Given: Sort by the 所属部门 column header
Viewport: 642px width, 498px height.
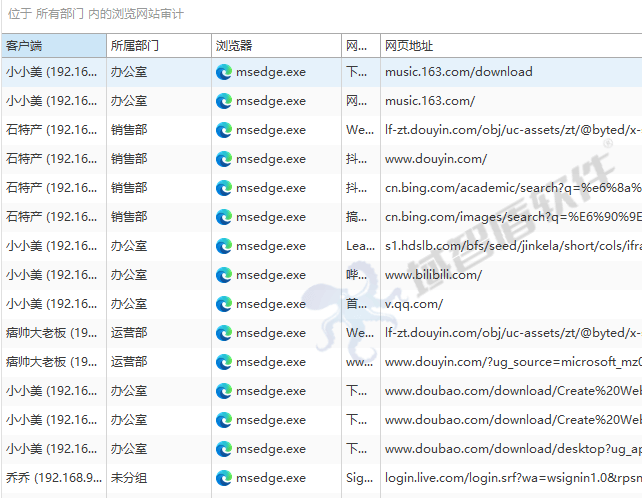Looking at the screenshot, I should pyautogui.click(x=157, y=46).
